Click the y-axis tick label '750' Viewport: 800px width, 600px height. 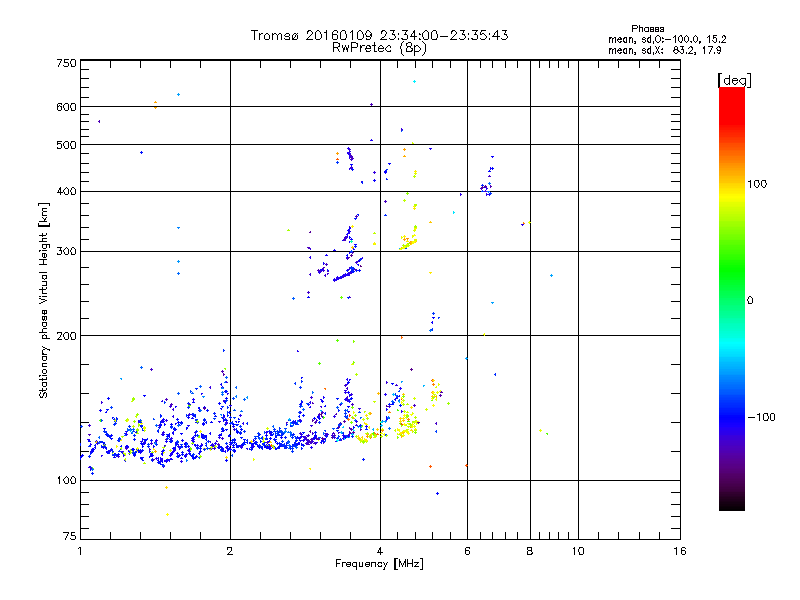click(x=66, y=63)
